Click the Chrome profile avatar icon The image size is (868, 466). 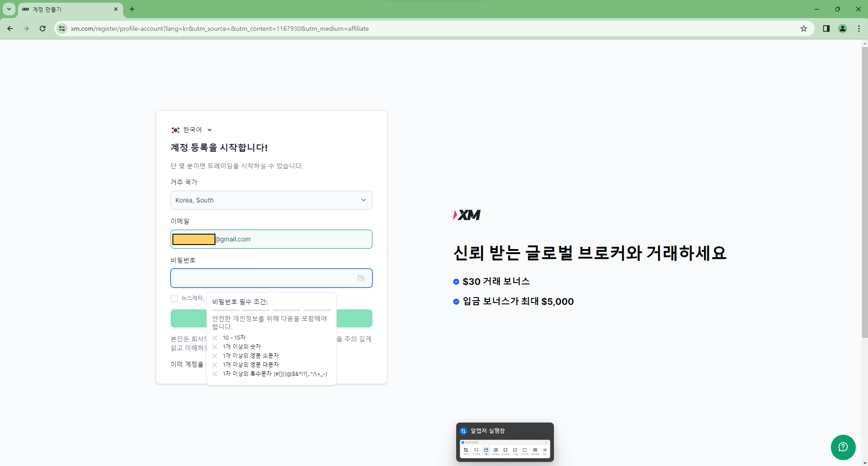tap(842, 28)
